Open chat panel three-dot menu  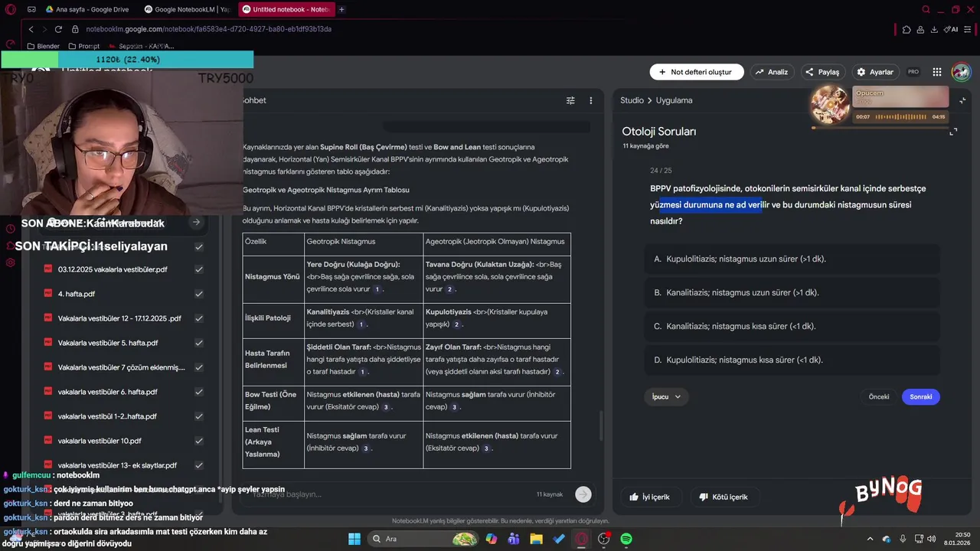590,100
